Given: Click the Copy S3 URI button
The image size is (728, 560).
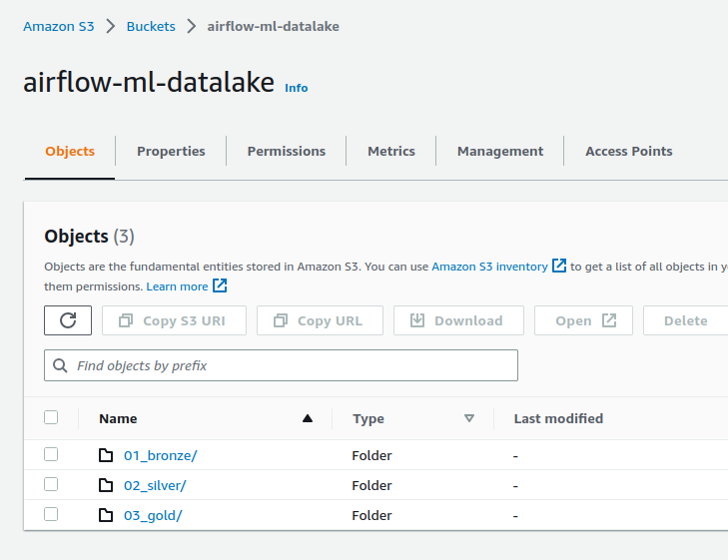Looking at the screenshot, I should 174,320.
